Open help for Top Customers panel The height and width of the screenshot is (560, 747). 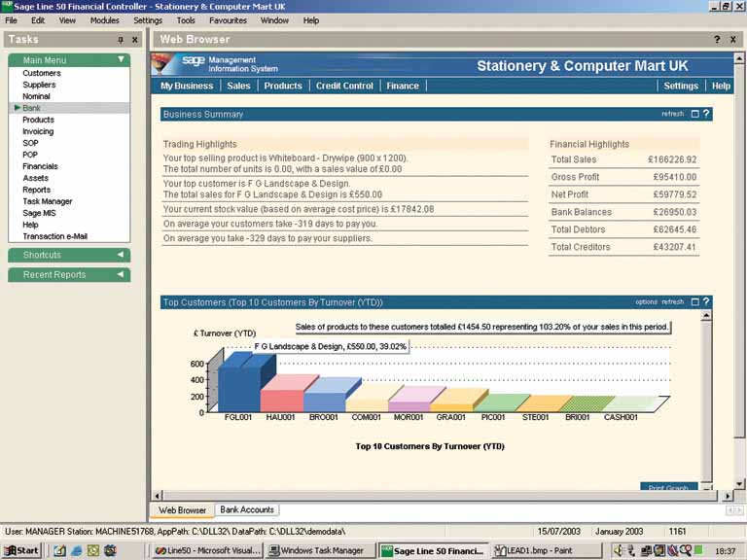(706, 301)
